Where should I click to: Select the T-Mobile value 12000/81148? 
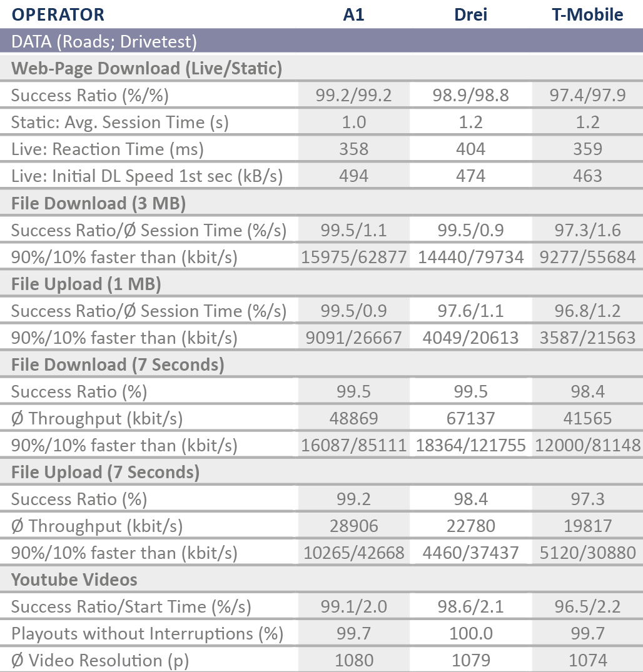pyautogui.click(x=588, y=446)
